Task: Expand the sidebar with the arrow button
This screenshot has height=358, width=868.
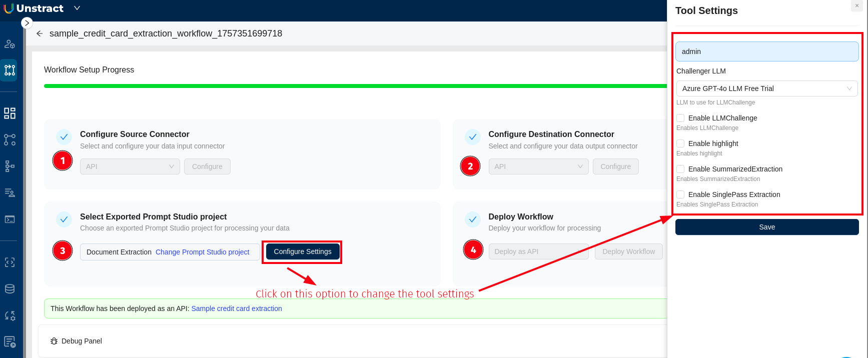Action: pyautogui.click(x=27, y=23)
